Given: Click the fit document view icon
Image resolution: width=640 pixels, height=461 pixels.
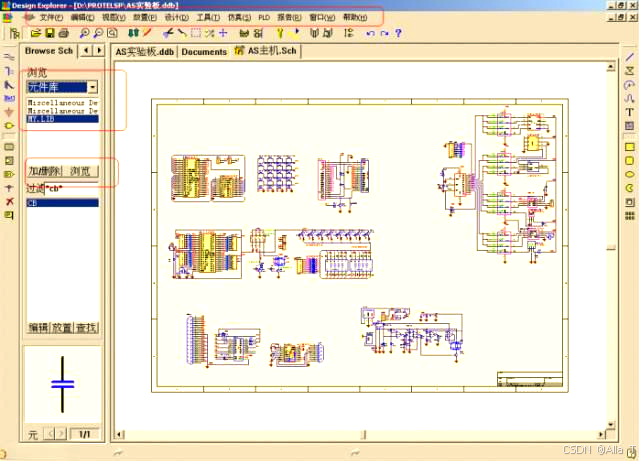Looking at the screenshot, I should (112, 33).
